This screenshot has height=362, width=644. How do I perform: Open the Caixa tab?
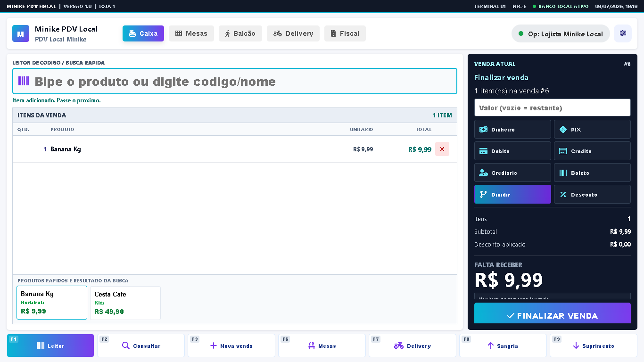coord(143,33)
